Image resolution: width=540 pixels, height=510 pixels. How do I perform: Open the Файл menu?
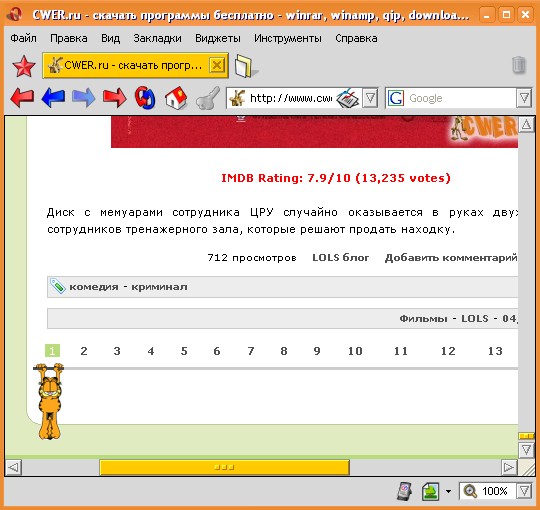[x=23, y=38]
